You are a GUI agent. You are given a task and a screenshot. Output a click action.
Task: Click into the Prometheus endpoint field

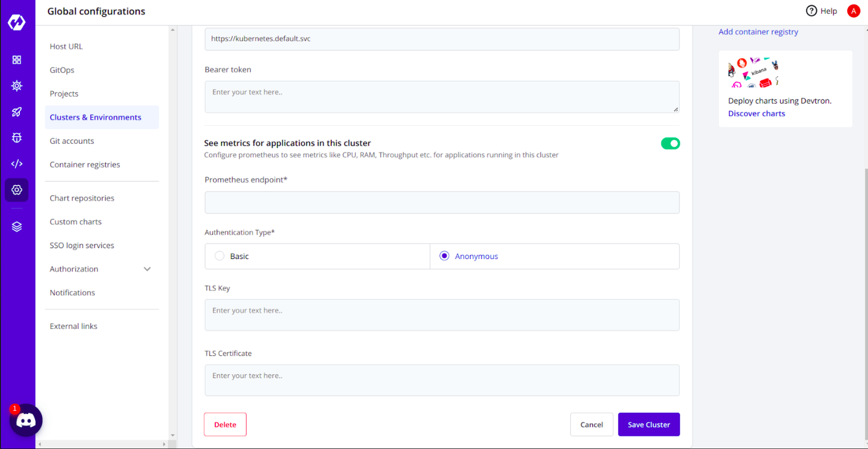442,202
